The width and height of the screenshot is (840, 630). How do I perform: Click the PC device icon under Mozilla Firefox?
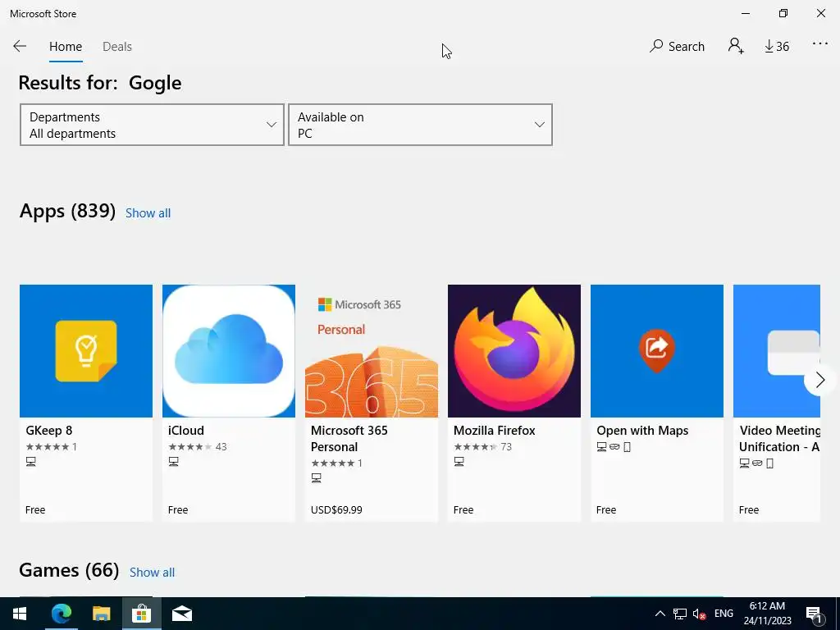[459, 462]
